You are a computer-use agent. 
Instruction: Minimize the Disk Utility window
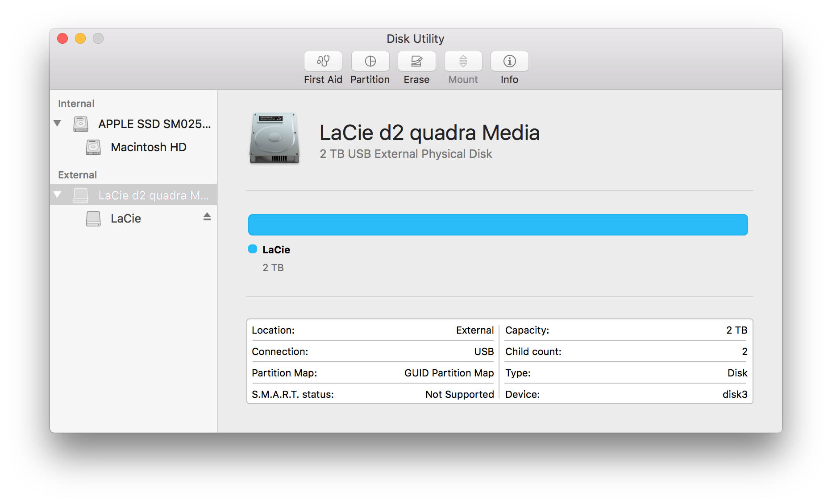point(80,39)
